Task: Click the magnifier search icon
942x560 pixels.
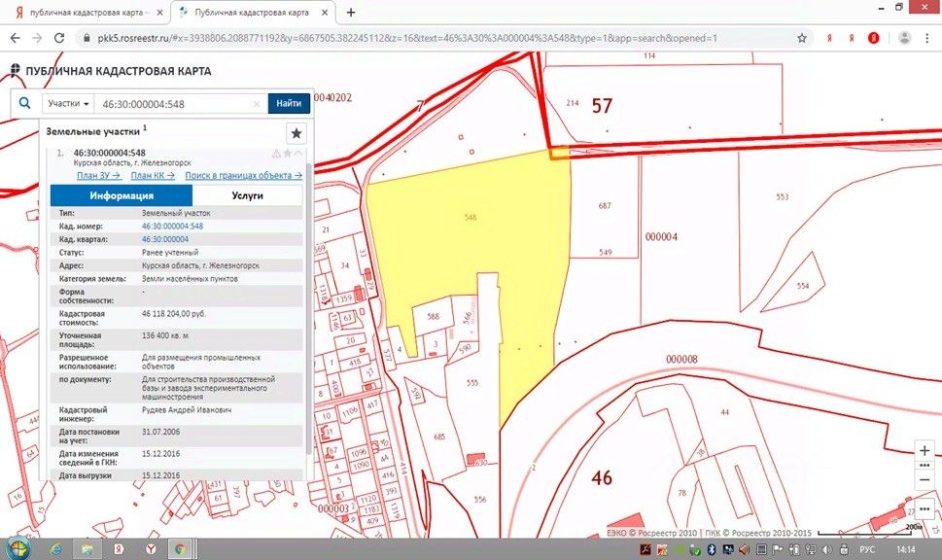Action: 24,103
